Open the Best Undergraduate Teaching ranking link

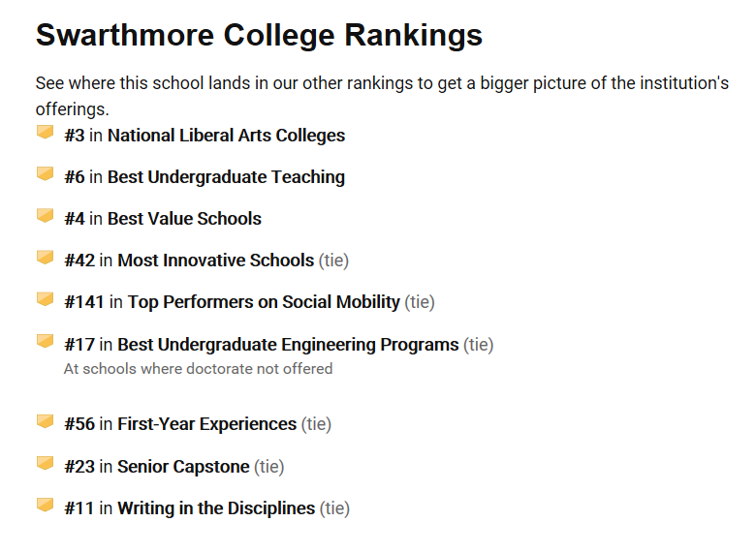point(226,177)
